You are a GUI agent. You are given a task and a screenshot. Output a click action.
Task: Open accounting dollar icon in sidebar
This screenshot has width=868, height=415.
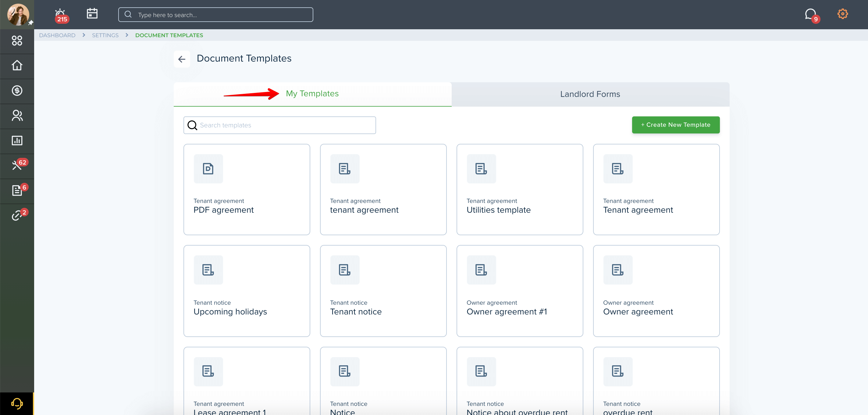tap(17, 90)
